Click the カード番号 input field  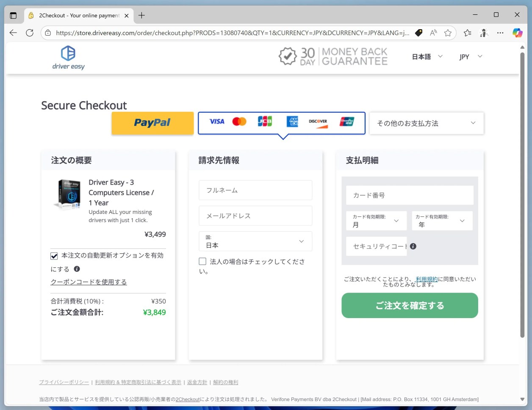pyautogui.click(x=410, y=195)
